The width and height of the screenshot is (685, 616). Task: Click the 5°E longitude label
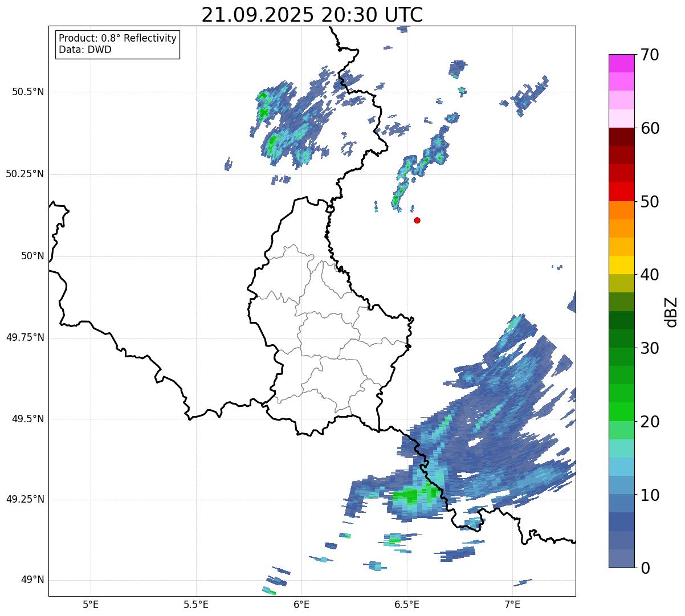coord(91,604)
